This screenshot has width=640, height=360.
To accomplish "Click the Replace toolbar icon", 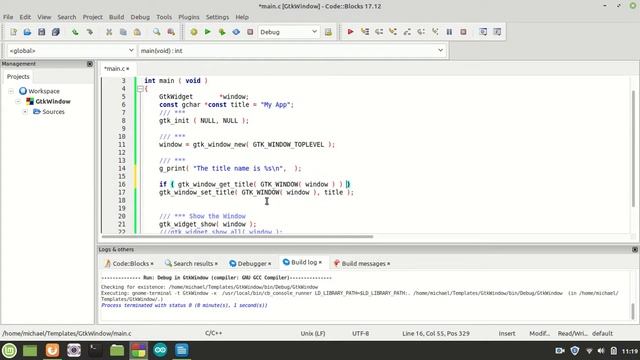I will (x=171, y=32).
